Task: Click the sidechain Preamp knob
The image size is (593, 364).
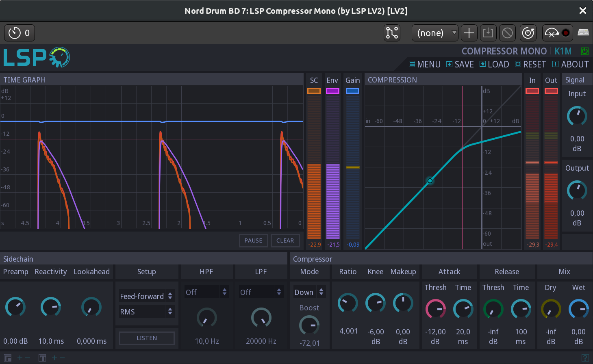Action: click(15, 307)
